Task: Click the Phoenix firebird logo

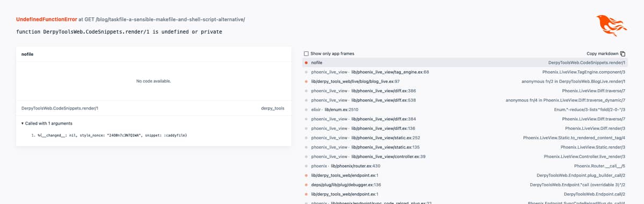Action: pyautogui.click(x=611, y=26)
